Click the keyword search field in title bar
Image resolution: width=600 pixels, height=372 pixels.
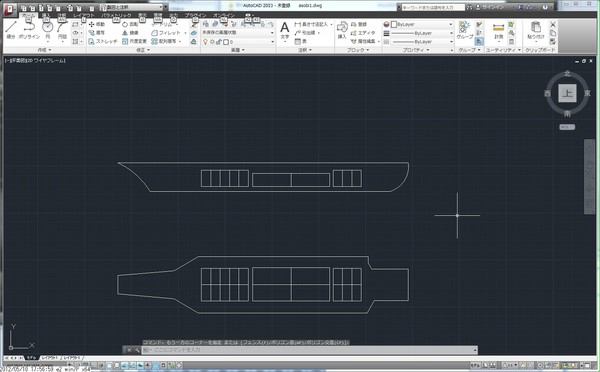click(433, 7)
